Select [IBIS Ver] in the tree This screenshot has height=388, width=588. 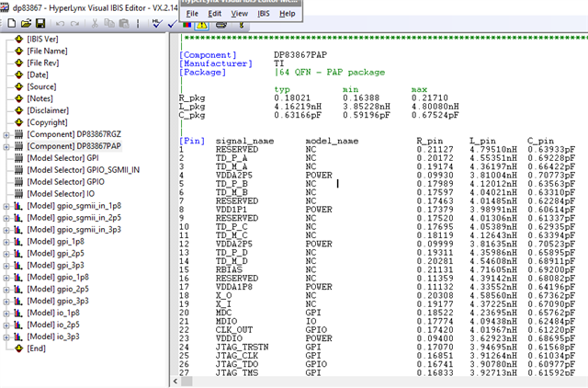coord(42,39)
